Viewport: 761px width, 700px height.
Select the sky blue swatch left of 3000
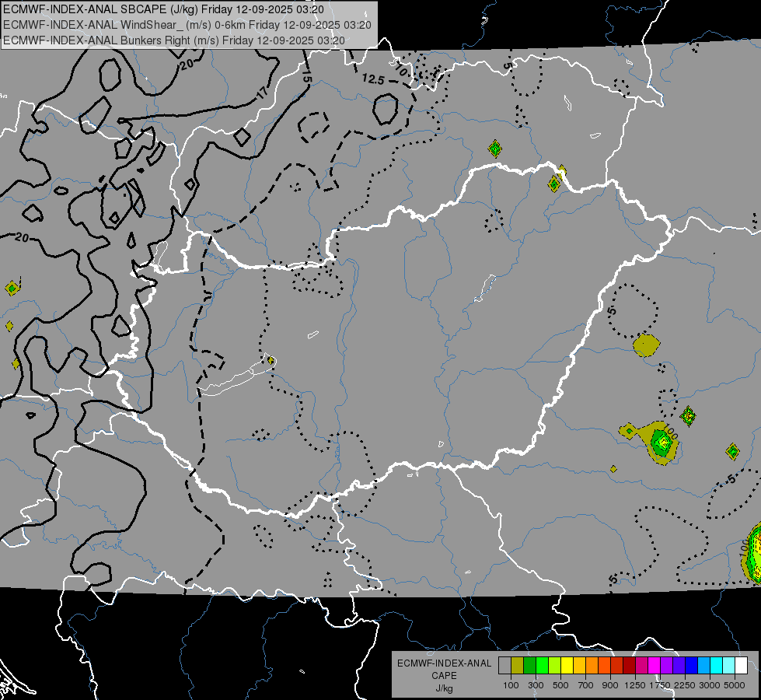(704, 665)
